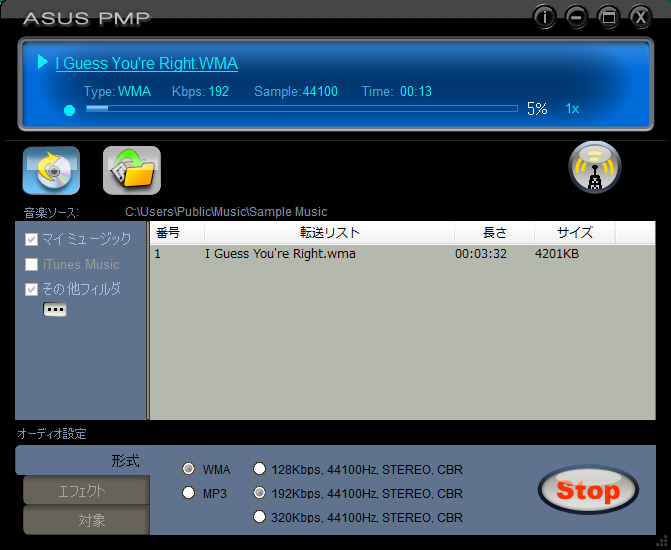Click the radio tower broadcast icon
Screen dimensions: 671x550
click(x=595, y=167)
